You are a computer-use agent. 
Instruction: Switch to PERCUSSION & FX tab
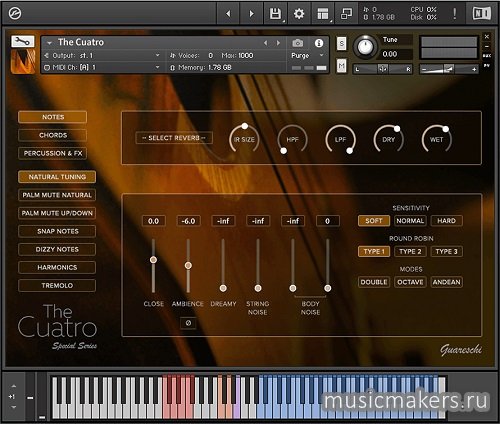point(53,153)
